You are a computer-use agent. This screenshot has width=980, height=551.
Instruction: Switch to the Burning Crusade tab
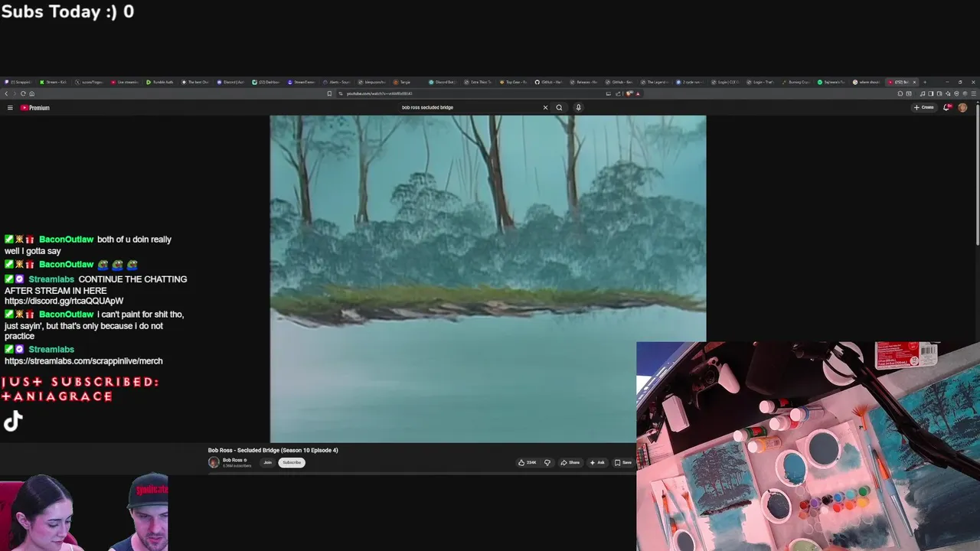pos(796,82)
